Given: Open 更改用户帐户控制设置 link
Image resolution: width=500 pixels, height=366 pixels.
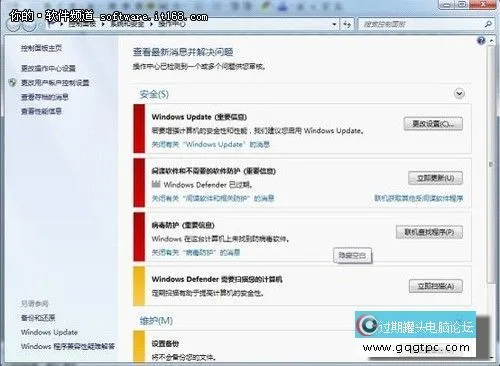Looking at the screenshot, I should coord(55,83).
